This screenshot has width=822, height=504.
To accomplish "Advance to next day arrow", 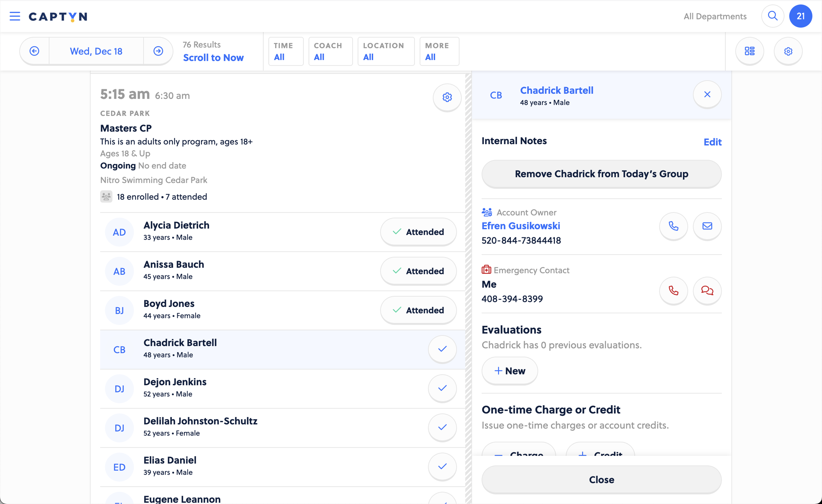I will click(158, 51).
